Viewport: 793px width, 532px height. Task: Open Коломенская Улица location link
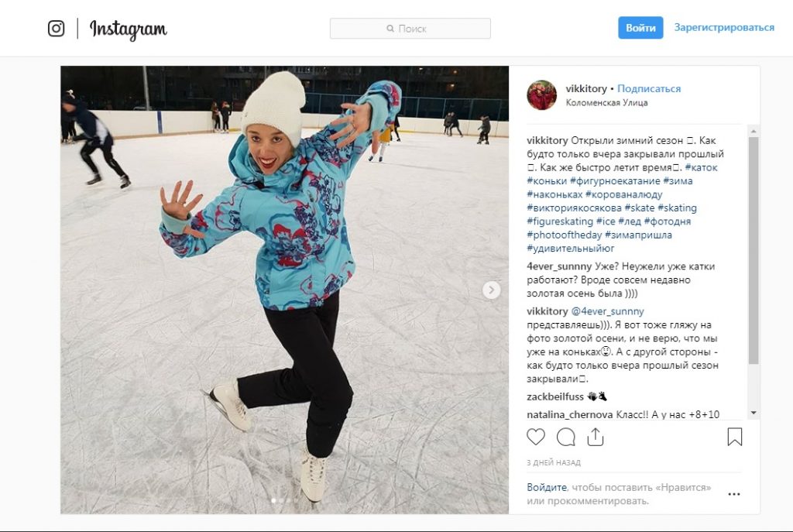coord(606,103)
